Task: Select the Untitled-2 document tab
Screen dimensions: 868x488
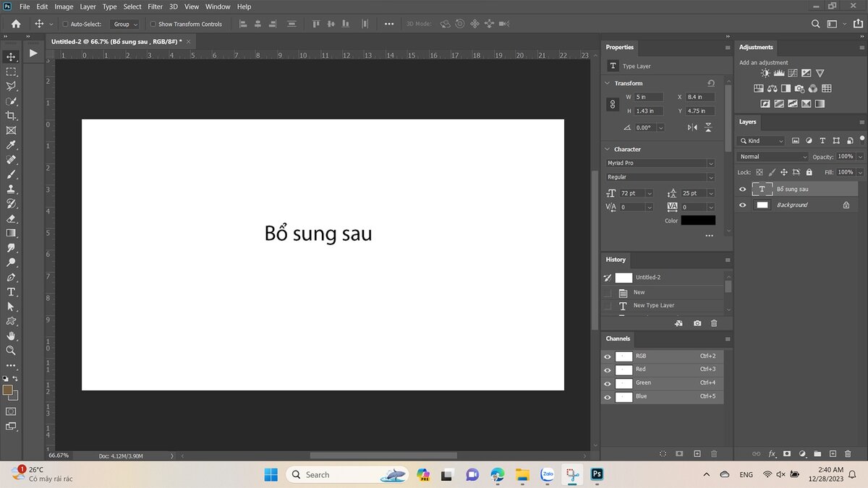Action: tap(116, 42)
